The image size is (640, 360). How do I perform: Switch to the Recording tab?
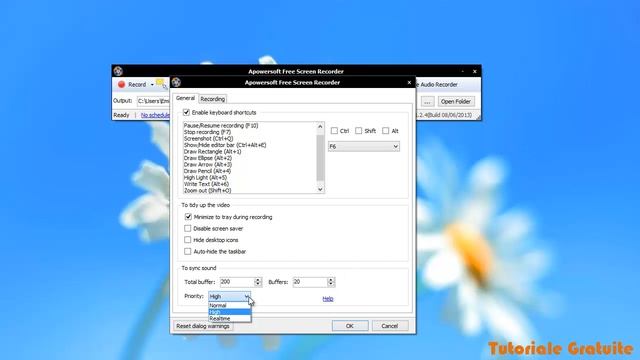pos(213,99)
